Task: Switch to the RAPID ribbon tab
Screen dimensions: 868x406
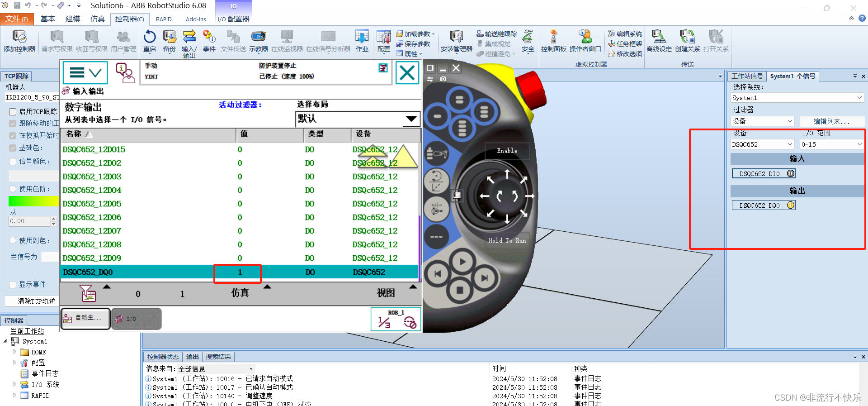Action: tap(164, 19)
